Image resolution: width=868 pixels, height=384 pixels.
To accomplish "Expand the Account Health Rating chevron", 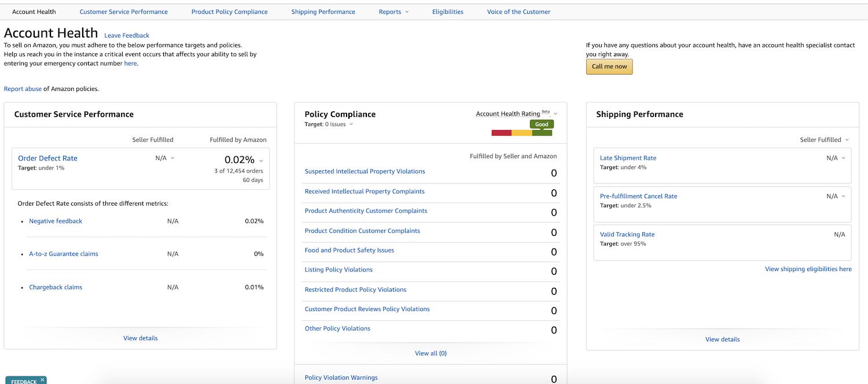I will coord(556,114).
